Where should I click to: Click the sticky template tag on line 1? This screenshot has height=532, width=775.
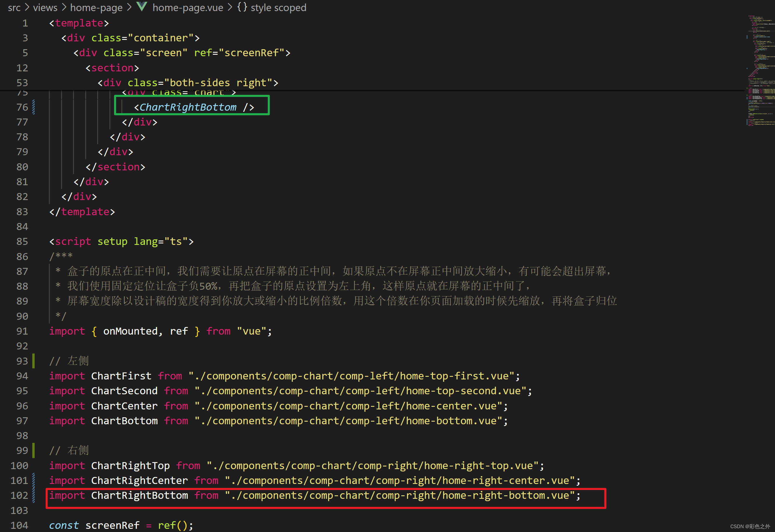click(79, 23)
